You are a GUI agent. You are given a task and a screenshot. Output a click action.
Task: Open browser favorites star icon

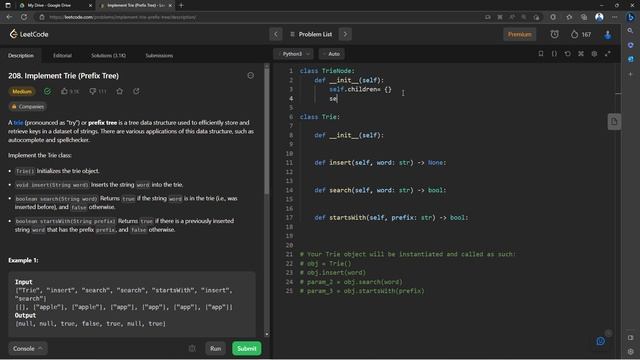click(x=569, y=17)
